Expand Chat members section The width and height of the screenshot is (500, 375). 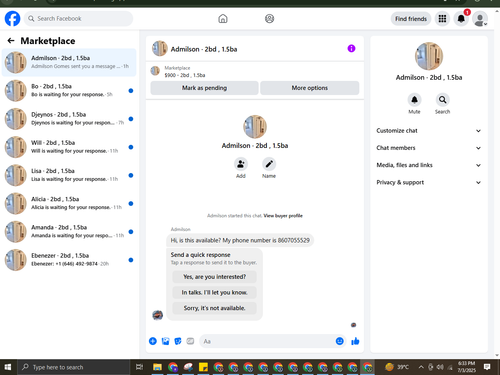429,148
